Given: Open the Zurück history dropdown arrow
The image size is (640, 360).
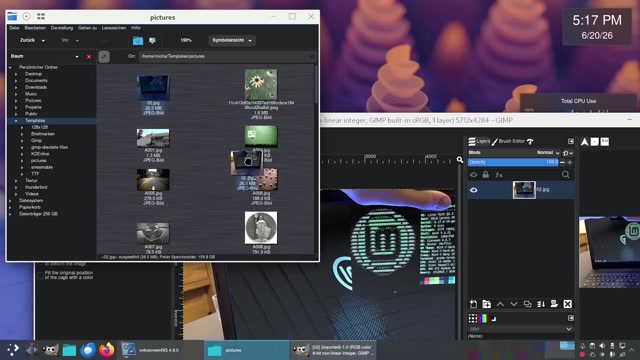Looking at the screenshot, I should pos(43,40).
